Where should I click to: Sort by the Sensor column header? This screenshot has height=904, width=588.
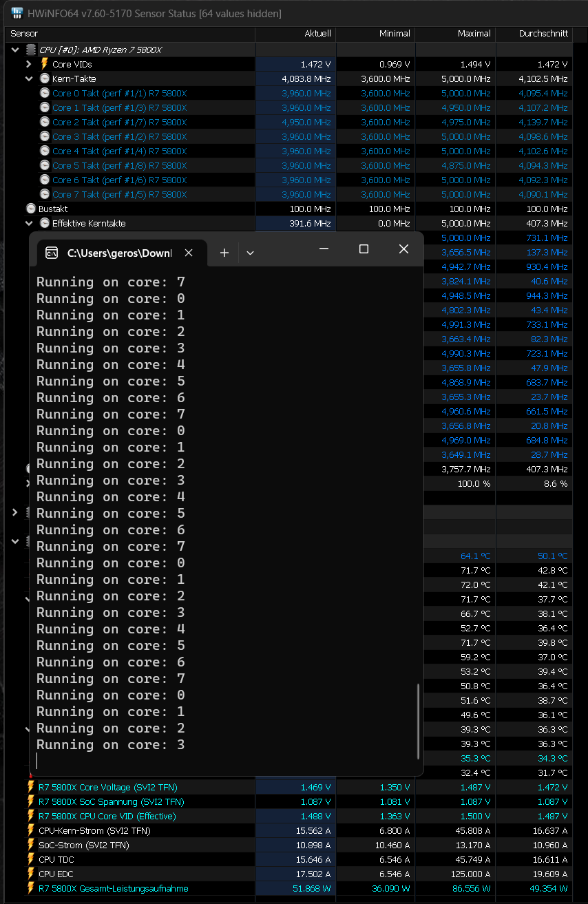click(131, 33)
